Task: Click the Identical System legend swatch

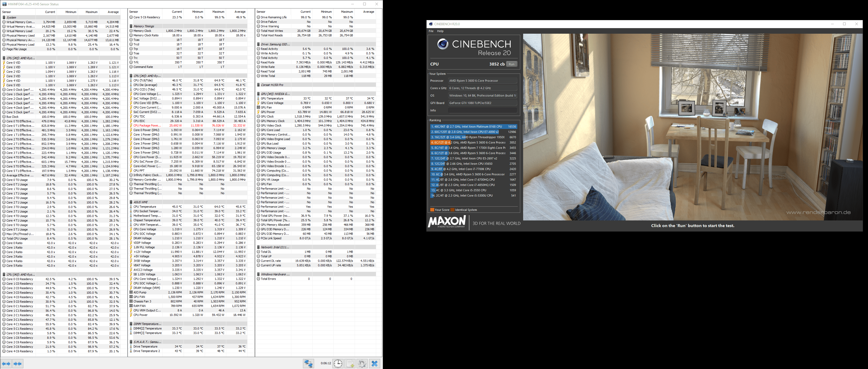Action: point(453,210)
